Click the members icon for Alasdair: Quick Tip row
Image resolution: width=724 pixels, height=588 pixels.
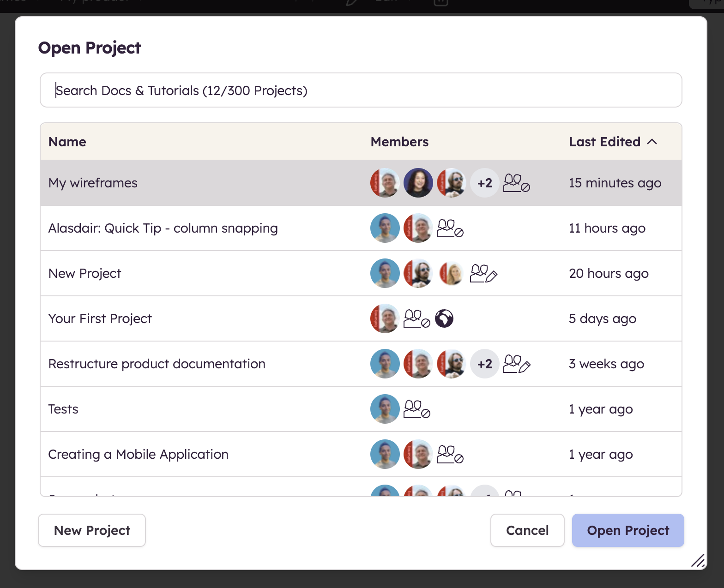tap(450, 228)
